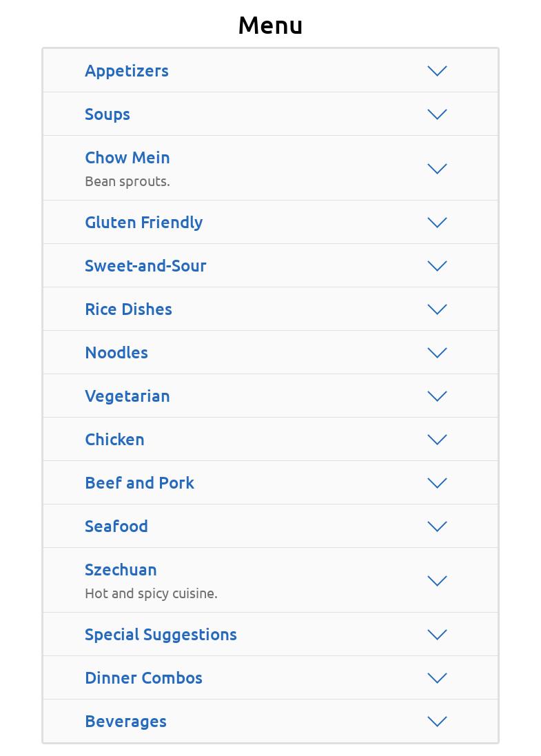This screenshot has height=756, width=541.
Task: Expand the Sweet-and-Sour chevron
Action: pyautogui.click(x=437, y=266)
